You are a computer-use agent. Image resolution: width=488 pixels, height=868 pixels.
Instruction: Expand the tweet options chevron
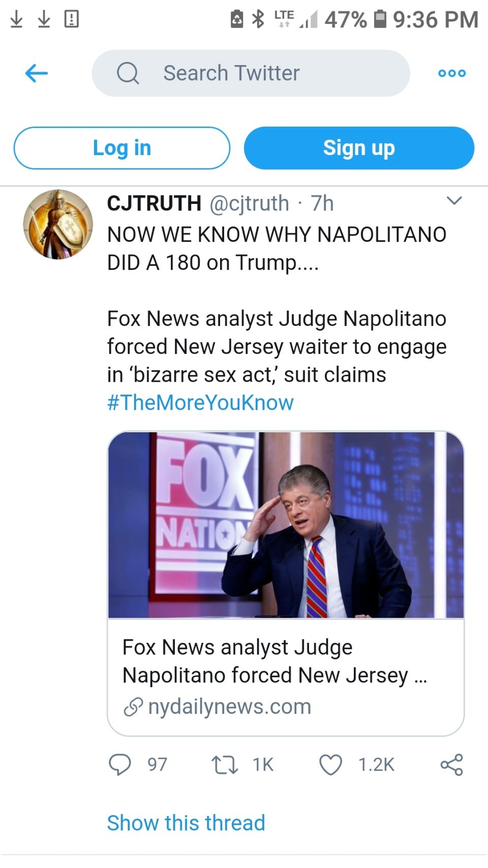pos(453,200)
